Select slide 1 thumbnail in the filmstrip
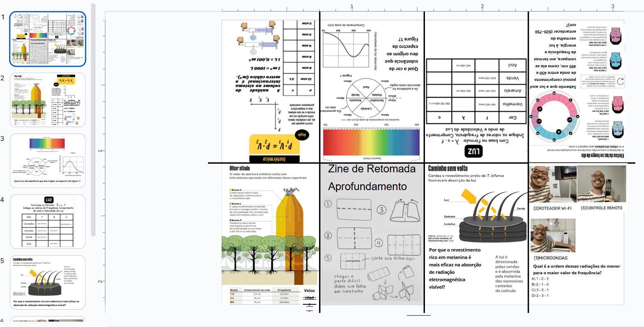This screenshot has width=644, height=327. click(x=48, y=39)
